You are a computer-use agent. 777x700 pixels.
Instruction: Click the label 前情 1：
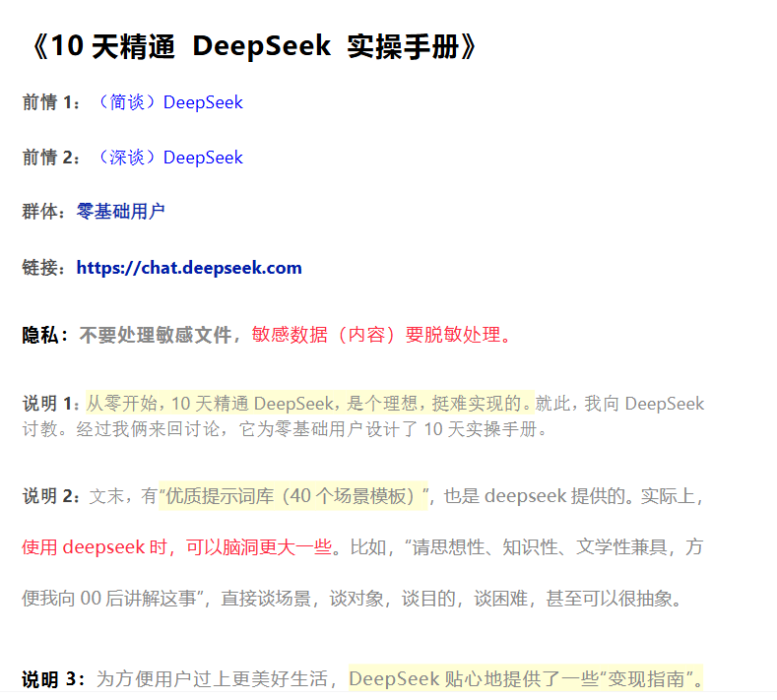coord(51,102)
